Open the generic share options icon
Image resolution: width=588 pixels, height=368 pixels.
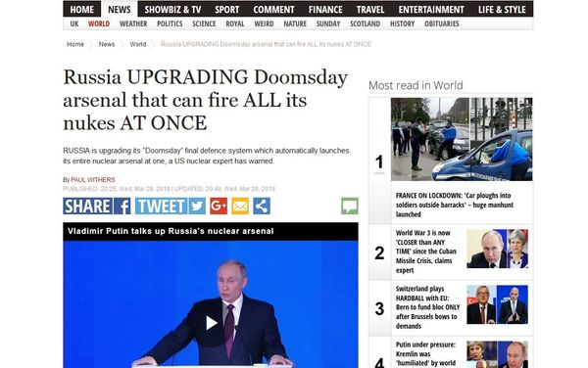(x=262, y=207)
